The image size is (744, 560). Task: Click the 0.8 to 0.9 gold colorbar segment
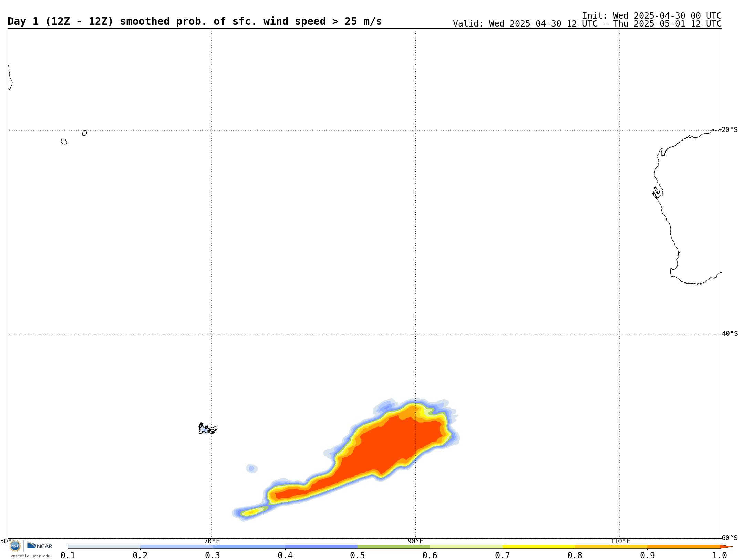click(x=611, y=547)
